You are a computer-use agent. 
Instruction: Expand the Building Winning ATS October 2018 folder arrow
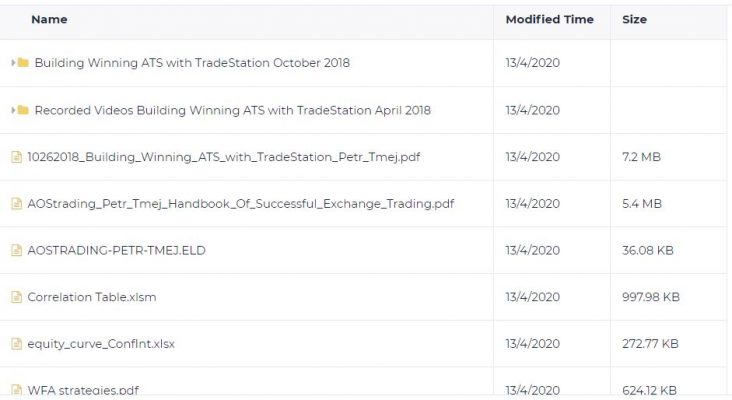[13, 63]
